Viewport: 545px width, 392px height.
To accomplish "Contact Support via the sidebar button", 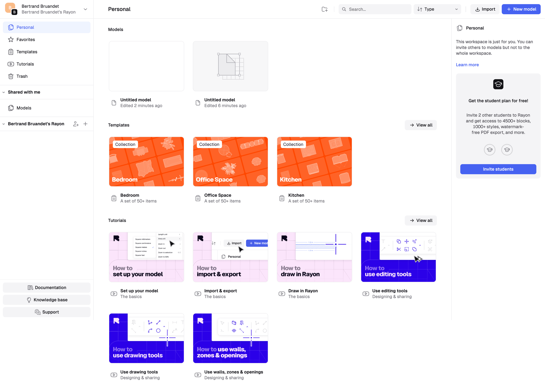I will pyautogui.click(x=47, y=312).
